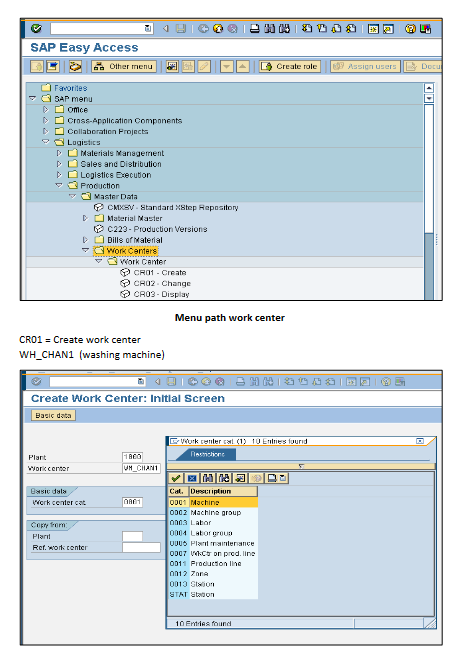Click Find binoculars icon in Work center cat popup
This screenshot has width=456, height=660.
coord(208,478)
